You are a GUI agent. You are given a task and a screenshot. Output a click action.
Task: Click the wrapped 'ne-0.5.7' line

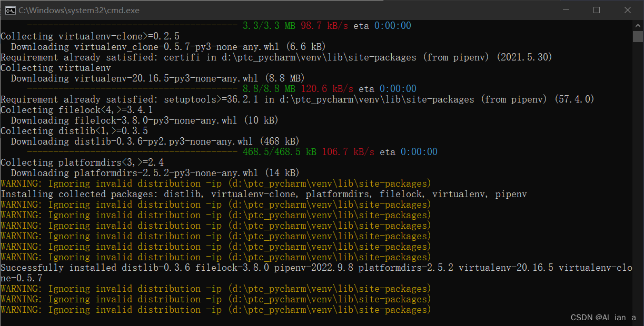point(22,278)
